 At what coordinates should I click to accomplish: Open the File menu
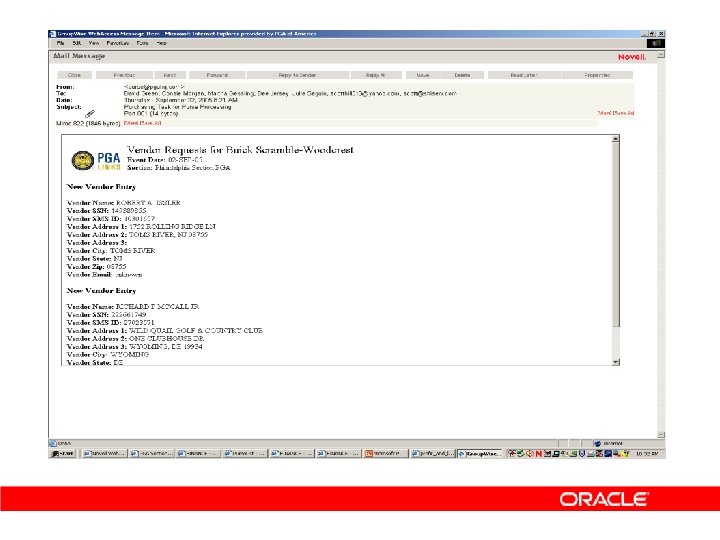coord(60,43)
